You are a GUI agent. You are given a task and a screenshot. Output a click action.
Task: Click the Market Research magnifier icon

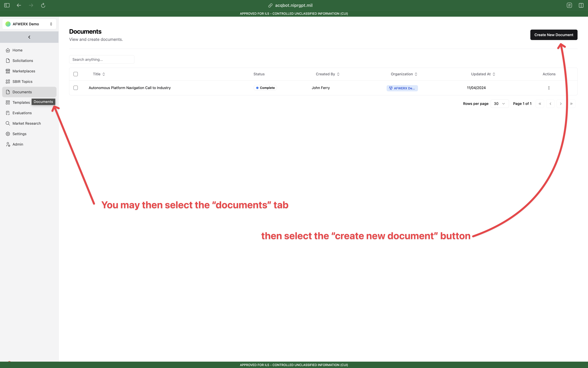point(8,123)
